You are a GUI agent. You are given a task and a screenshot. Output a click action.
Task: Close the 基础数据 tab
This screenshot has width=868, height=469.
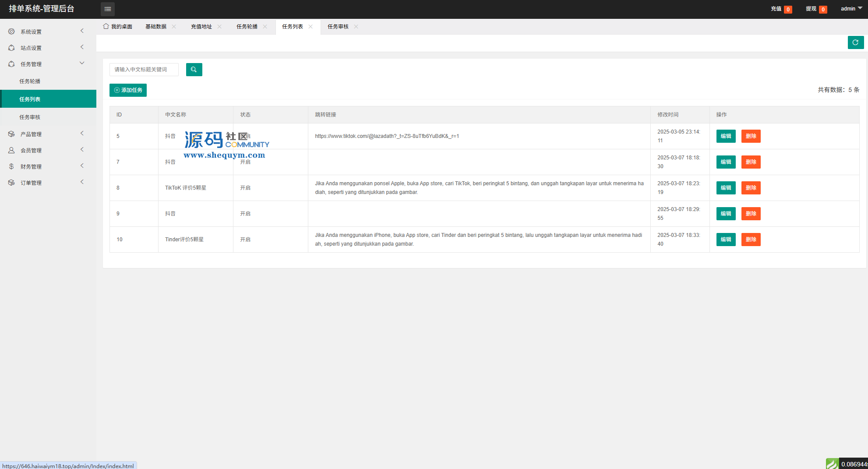(x=174, y=27)
